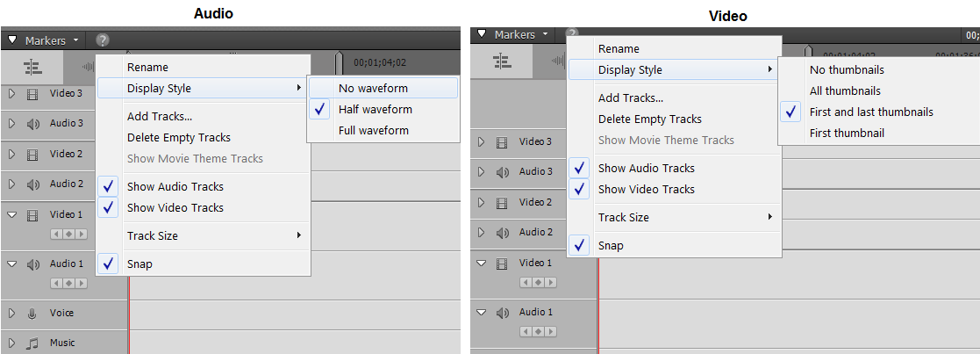The image size is (980, 354).
Task: Select the Full waveform display style
Action: pyautogui.click(x=374, y=130)
